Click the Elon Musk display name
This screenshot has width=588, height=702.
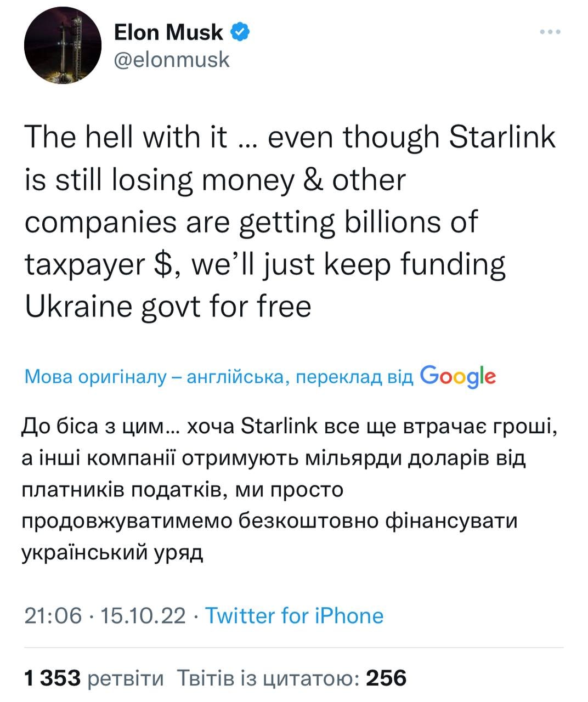(x=168, y=33)
